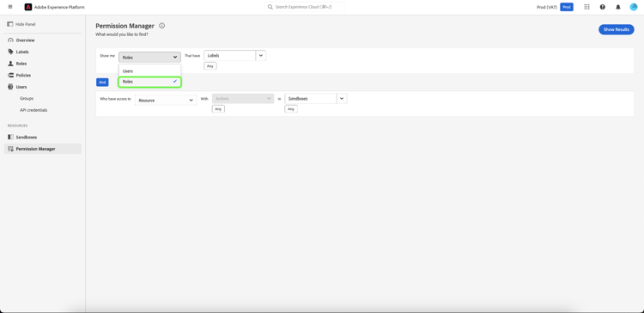Click the Permission Manager heading
This screenshot has width=644, height=313.
pos(125,26)
